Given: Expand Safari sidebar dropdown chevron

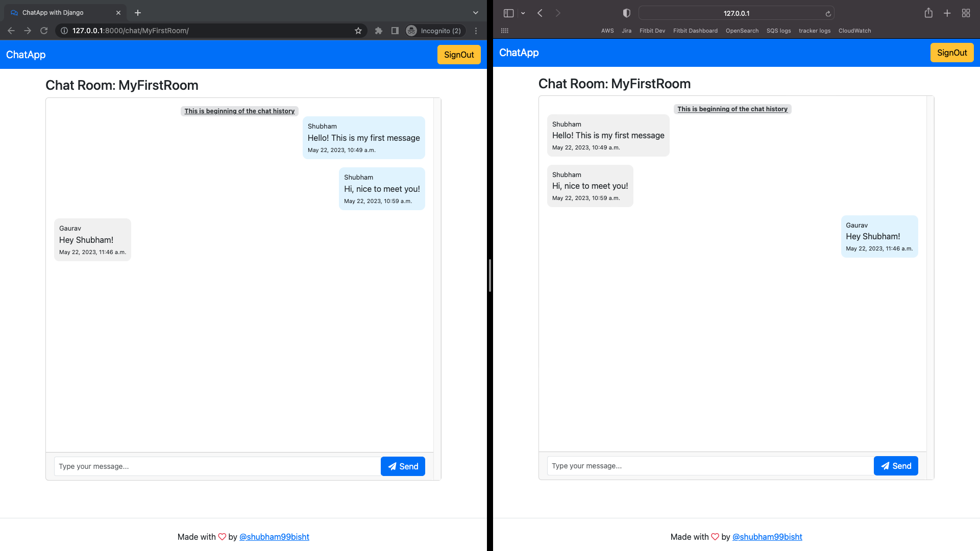Looking at the screenshot, I should click(523, 13).
